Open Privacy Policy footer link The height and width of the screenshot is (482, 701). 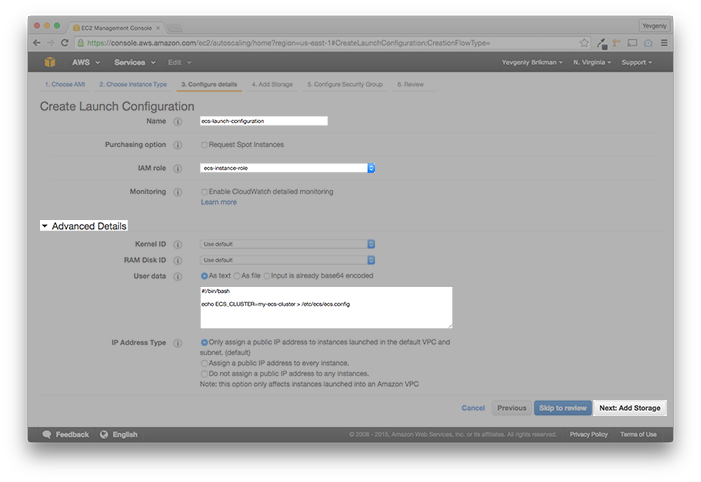pyautogui.click(x=588, y=434)
